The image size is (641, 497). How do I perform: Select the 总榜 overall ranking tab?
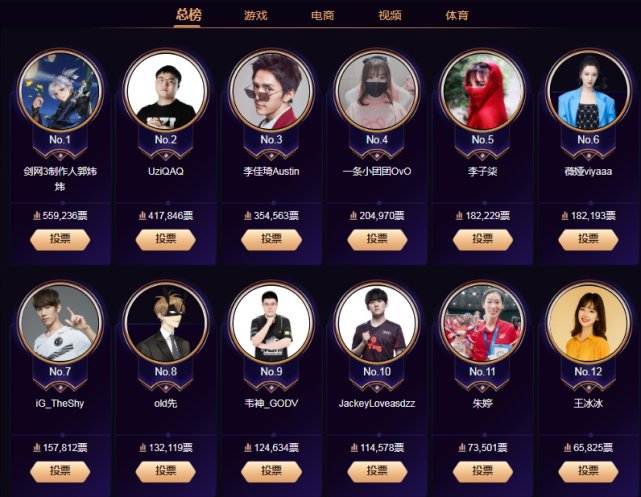tap(188, 15)
